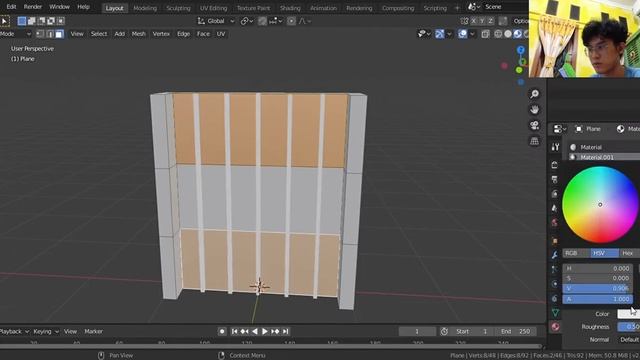The width and height of the screenshot is (640, 360).
Task: Toggle show gizmo button
Action: [x=440, y=34]
